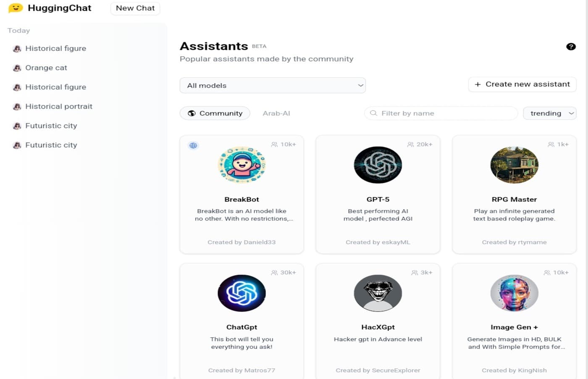Click the Image Gen + colorful face avatar
The image size is (588, 379).
514,293
